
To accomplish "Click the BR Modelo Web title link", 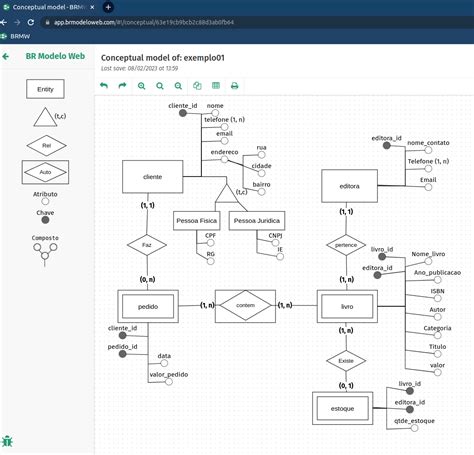I will (x=55, y=56).
